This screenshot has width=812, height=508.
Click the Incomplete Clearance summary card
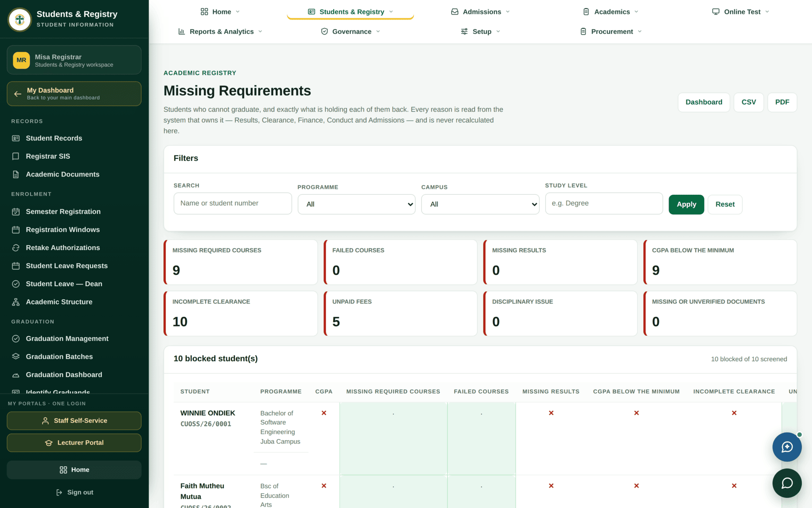click(x=241, y=314)
